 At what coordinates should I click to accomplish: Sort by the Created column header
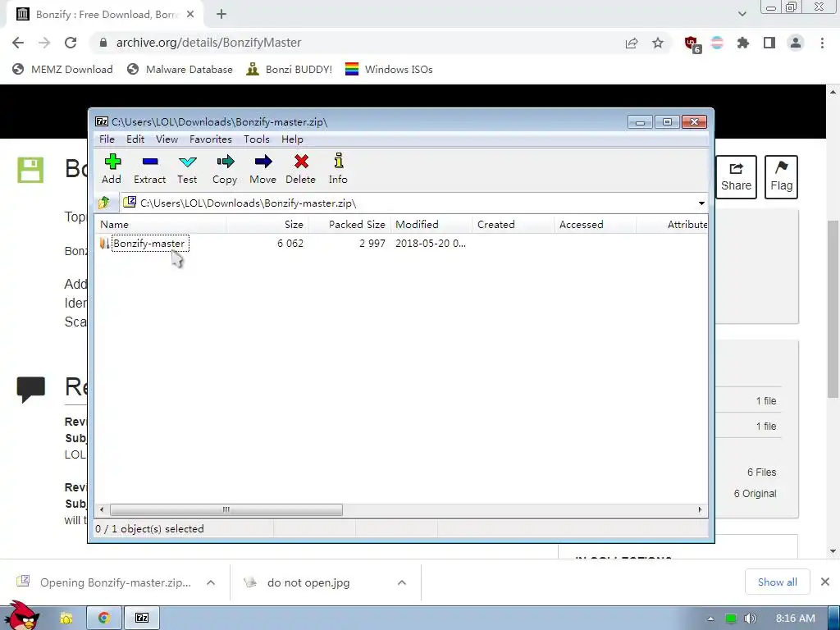coord(514,225)
